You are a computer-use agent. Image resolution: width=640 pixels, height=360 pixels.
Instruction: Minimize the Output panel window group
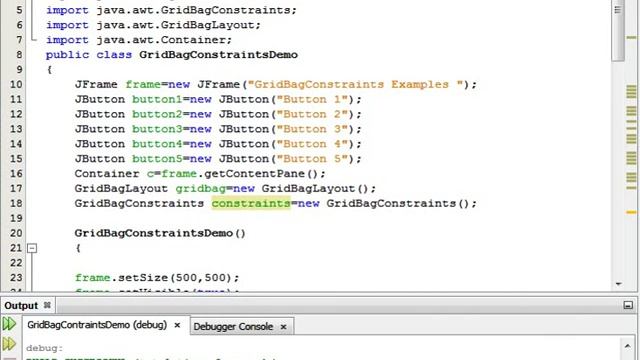coord(628,305)
